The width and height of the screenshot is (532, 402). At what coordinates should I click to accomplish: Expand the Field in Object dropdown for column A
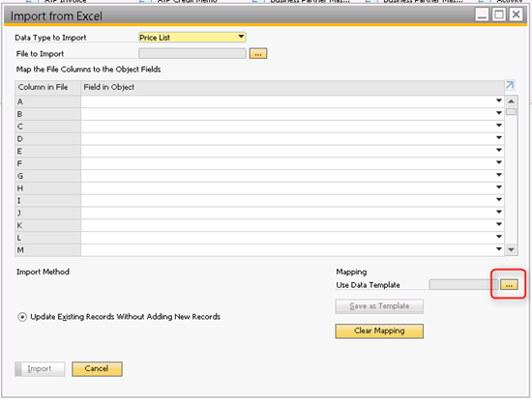499,100
